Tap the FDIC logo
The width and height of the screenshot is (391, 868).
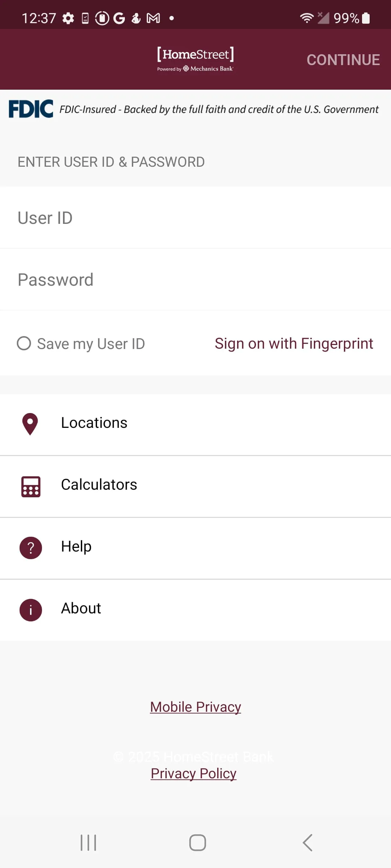[31, 109]
